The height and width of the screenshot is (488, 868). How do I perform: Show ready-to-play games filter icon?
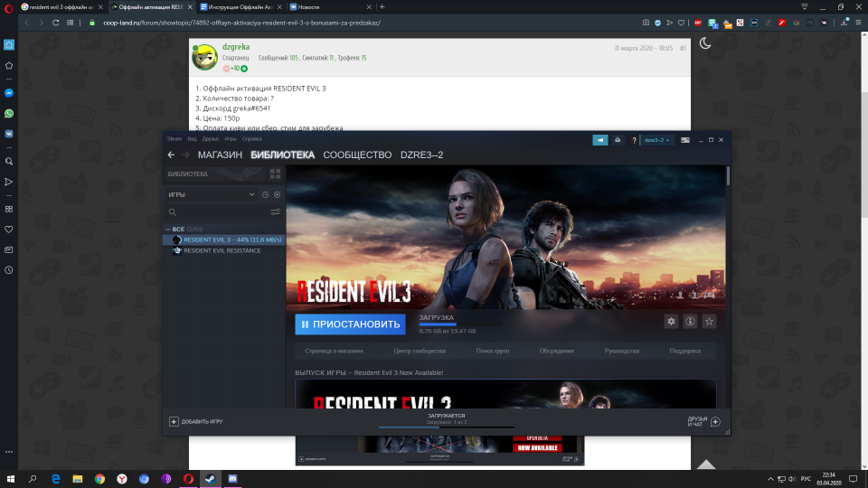(277, 195)
